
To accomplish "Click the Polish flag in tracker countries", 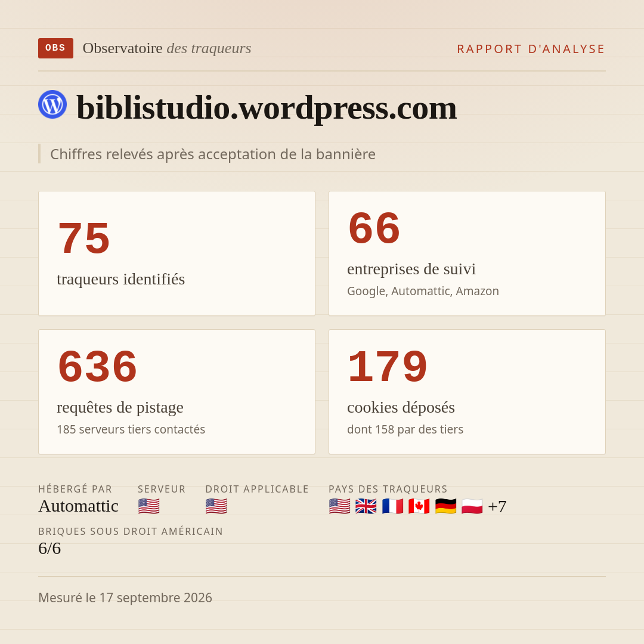I will pyautogui.click(x=472, y=506).
